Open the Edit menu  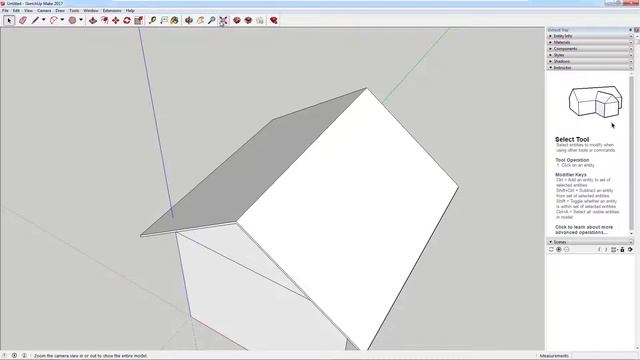click(x=16, y=11)
